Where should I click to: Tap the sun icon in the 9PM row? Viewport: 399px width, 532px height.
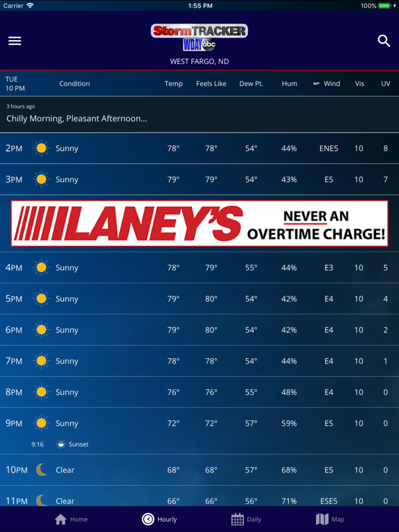click(x=42, y=423)
